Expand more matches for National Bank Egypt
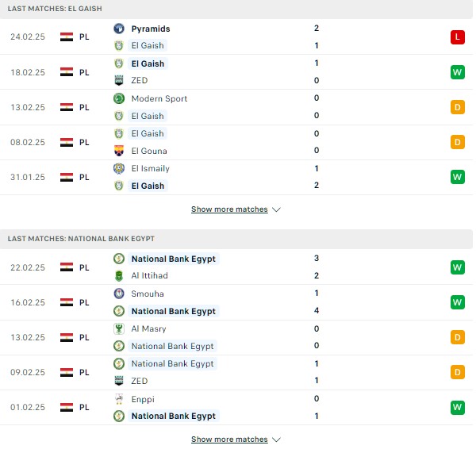The image size is (476, 453). 229,440
